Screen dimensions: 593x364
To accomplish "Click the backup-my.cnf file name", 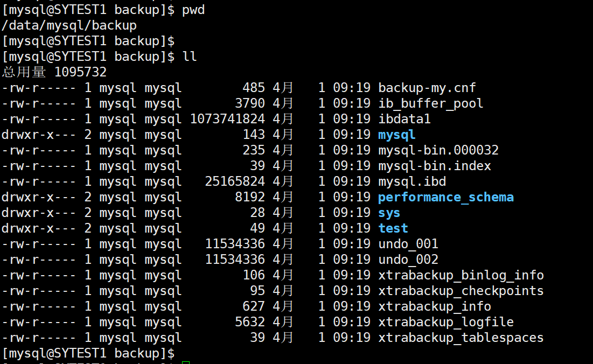I will [x=427, y=88].
